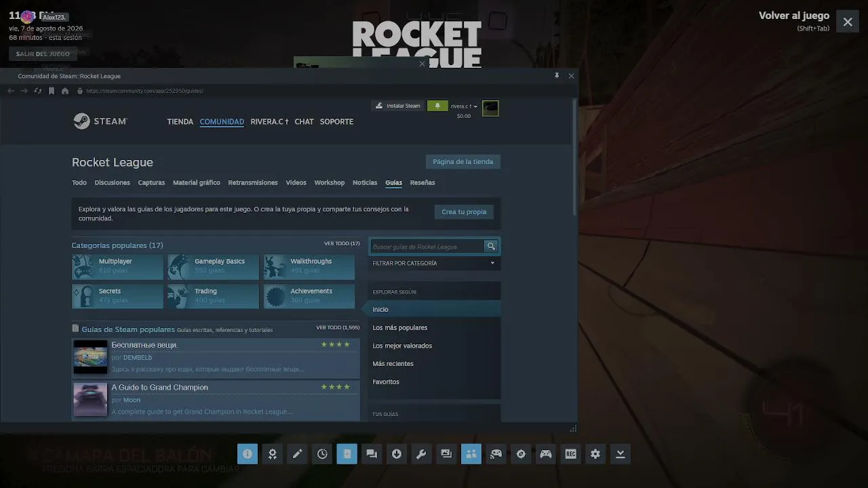The width and height of the screenshot is (868, 488).
Task: Expand the Filtrar por categoría dropdown
Action: (x=434, y=263)
